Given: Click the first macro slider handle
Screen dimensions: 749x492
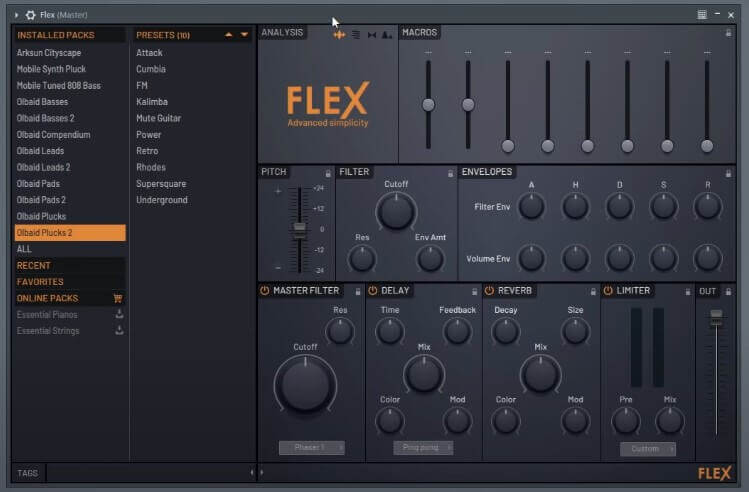Looking at the screenshot, I should [x=428, y=105].
